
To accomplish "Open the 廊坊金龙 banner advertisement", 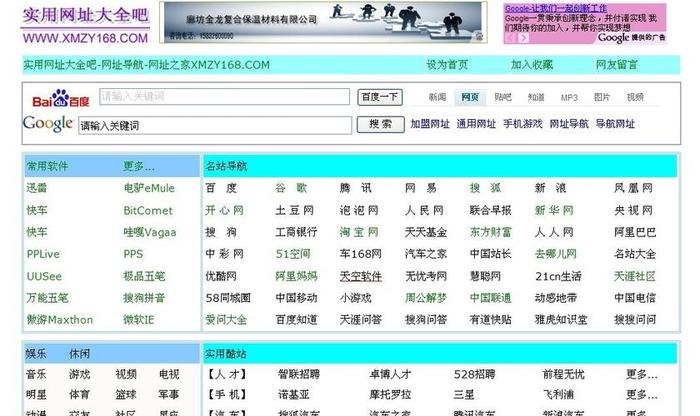I will pyautogui.click(x=323, y=22).
